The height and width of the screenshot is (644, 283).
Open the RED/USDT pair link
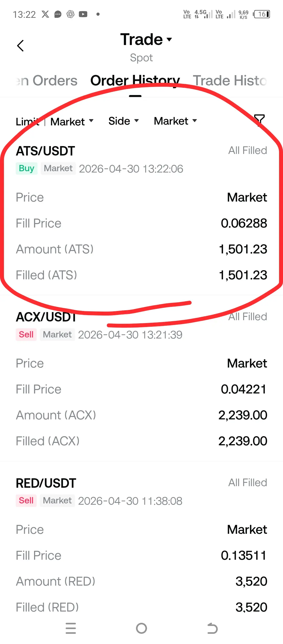click(x=46, y=483)
